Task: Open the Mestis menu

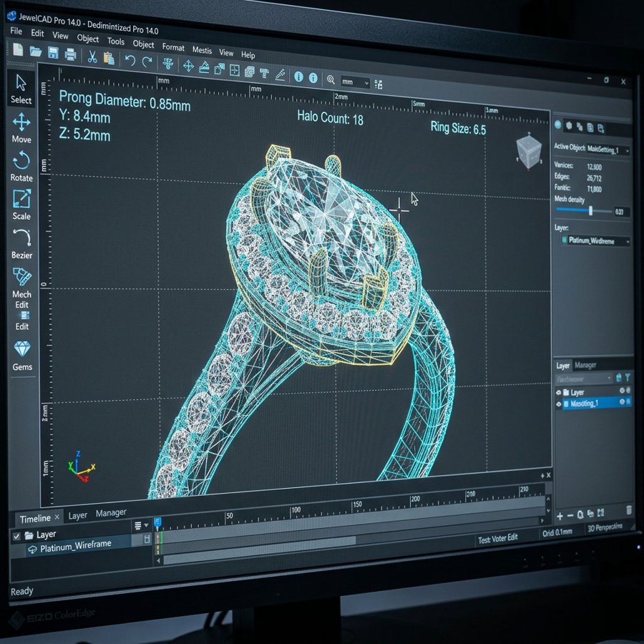Action: (202, 49)
